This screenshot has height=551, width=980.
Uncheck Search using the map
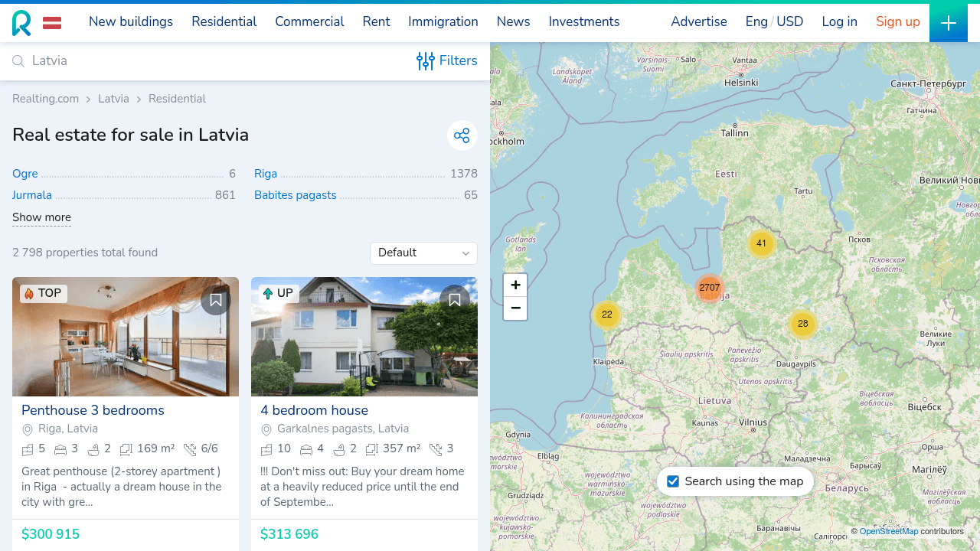tap(673, 481)
